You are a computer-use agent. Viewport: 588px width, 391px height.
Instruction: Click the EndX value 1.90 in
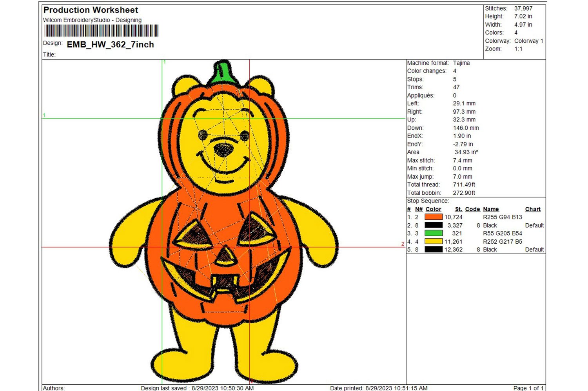(462, 136)
